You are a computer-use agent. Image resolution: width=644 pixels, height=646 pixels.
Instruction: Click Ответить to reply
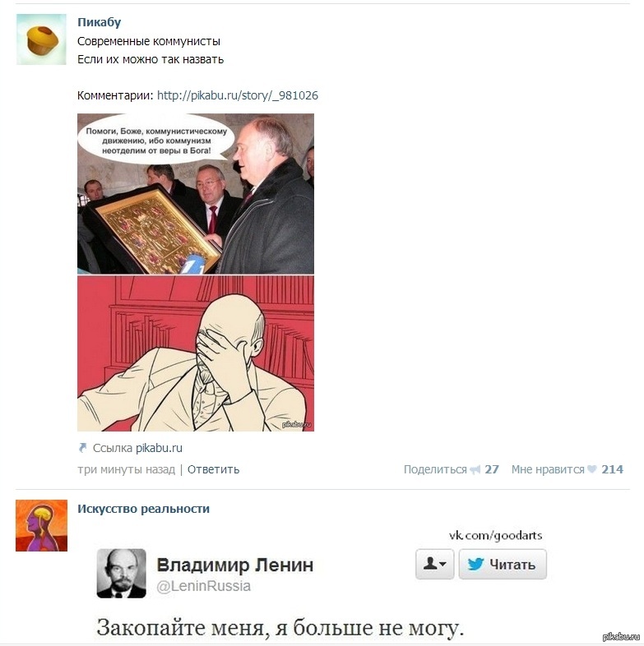point(213,469)
